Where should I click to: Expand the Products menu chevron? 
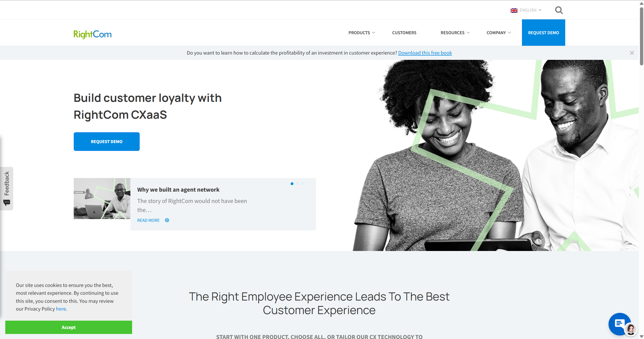pyautogui.click(x=373, y=33)
